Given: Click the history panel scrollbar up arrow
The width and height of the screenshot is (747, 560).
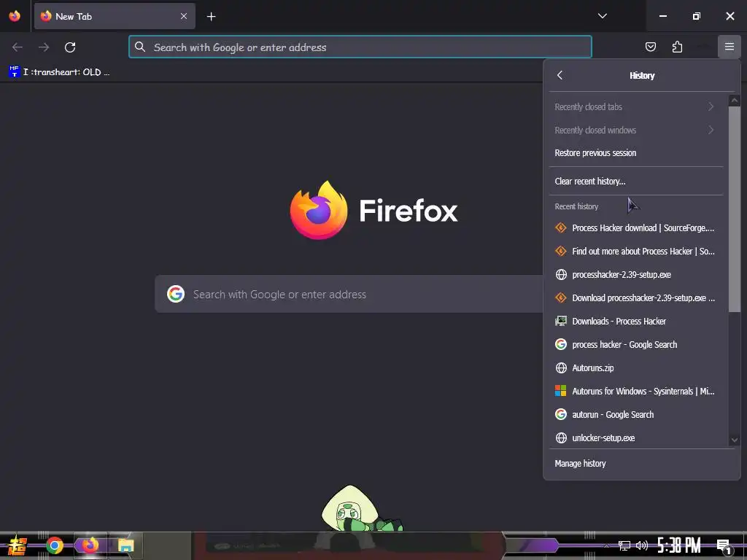Looking at the screenshot, I should 734,101.
